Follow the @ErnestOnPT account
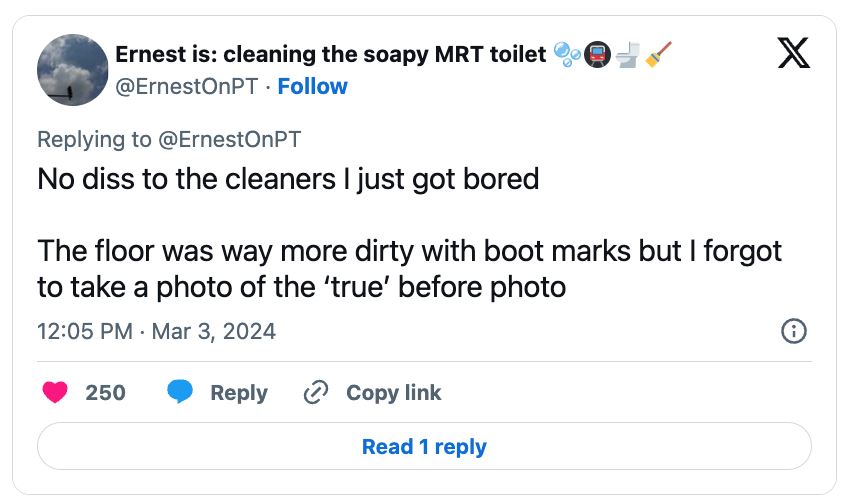Screen dimensions: 848x504 pyautogui.click(x=312, y=87)
